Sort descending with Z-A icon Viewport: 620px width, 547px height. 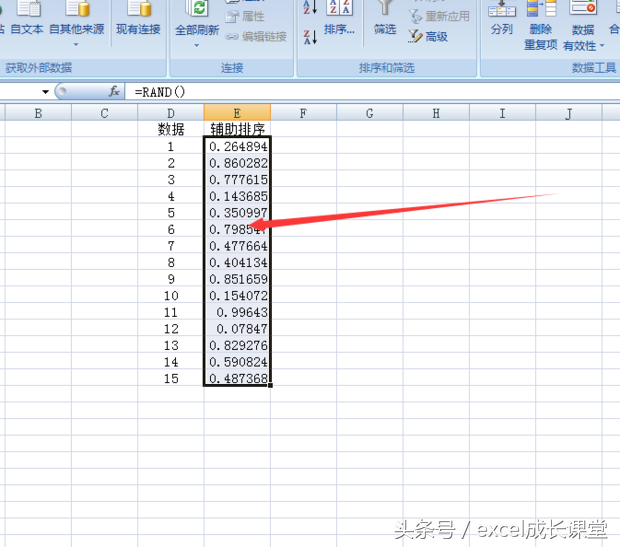click(310, 37)
